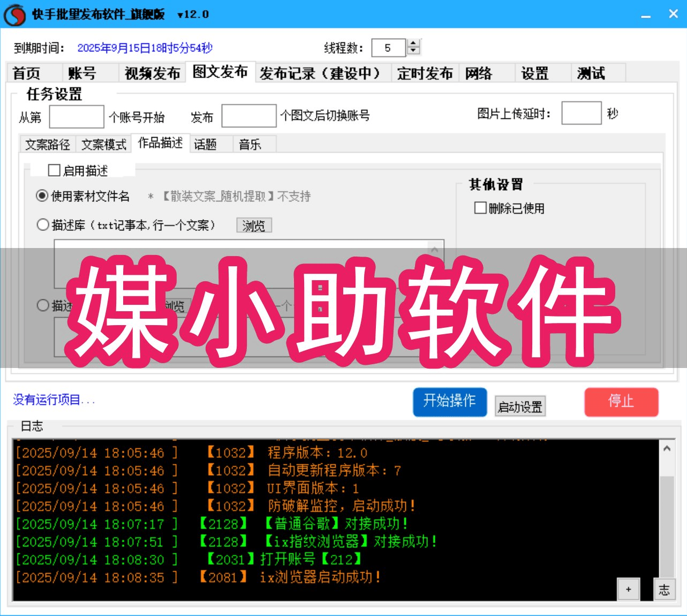Switch to the 账号 tab
Image resolution: width=687 pixels, height=616 pixels.
(90, 73)
